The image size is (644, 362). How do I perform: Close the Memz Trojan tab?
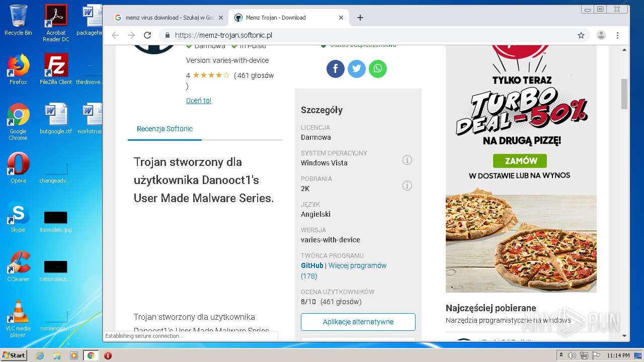pyautogui.click(x=341, y=18)
